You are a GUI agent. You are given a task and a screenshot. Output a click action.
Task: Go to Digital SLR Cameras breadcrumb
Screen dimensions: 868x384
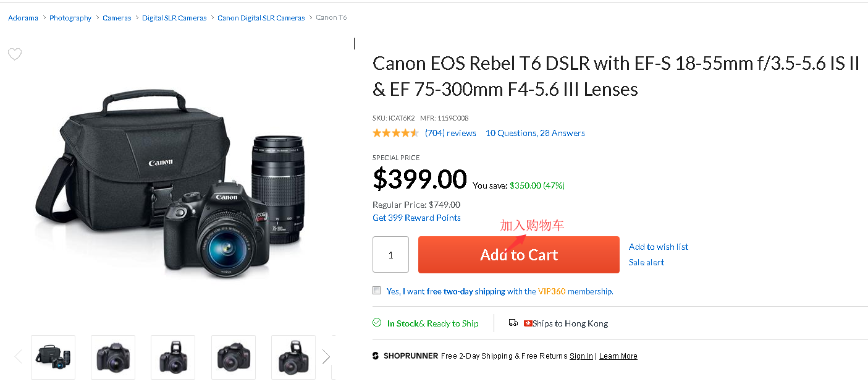click(174, 18)
